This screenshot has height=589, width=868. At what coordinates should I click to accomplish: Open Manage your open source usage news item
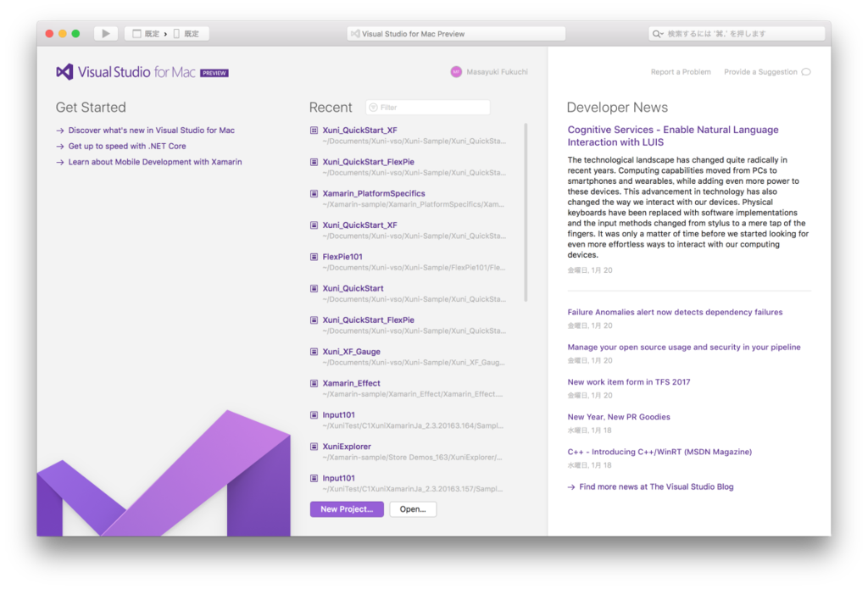684,347
